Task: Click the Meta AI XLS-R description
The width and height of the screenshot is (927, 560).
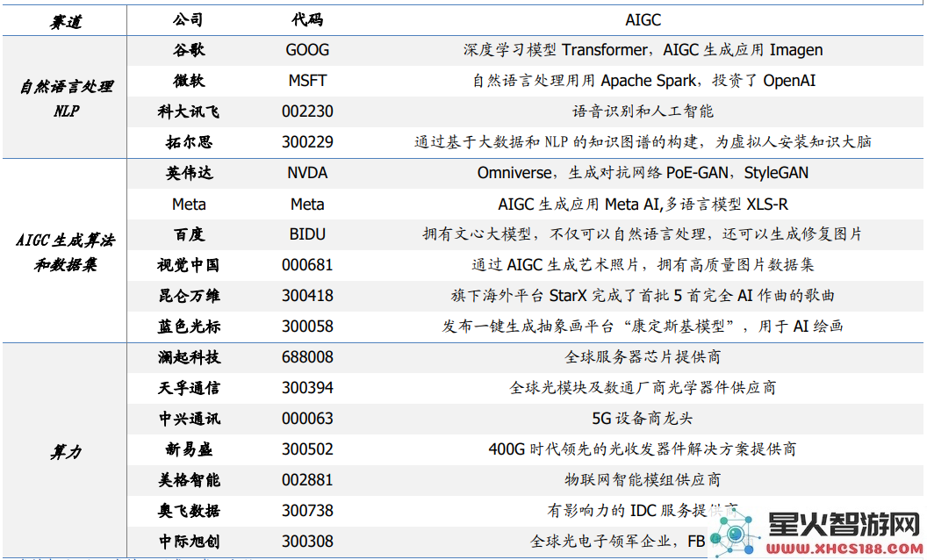Action: (x=643, y=205)
